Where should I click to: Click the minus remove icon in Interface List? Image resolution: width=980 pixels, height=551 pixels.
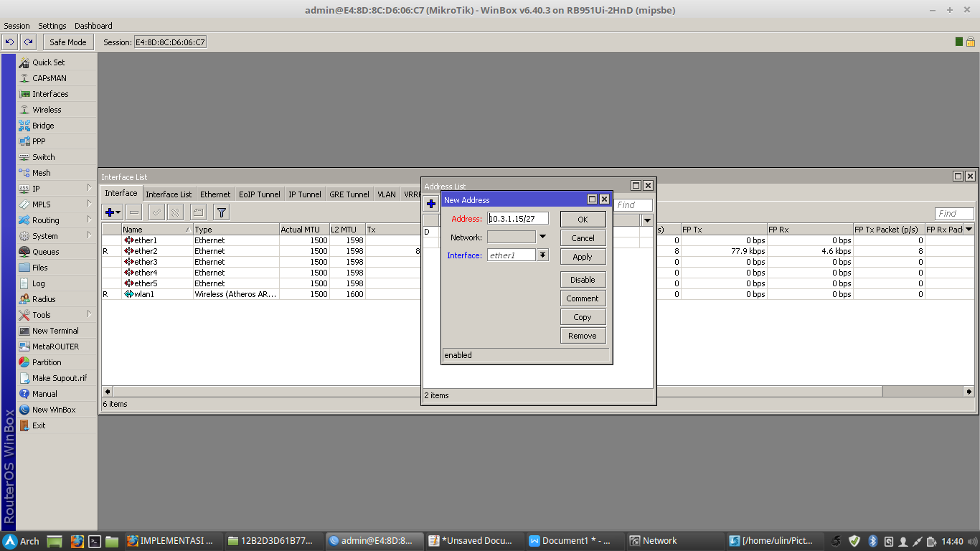click(134, 212)
